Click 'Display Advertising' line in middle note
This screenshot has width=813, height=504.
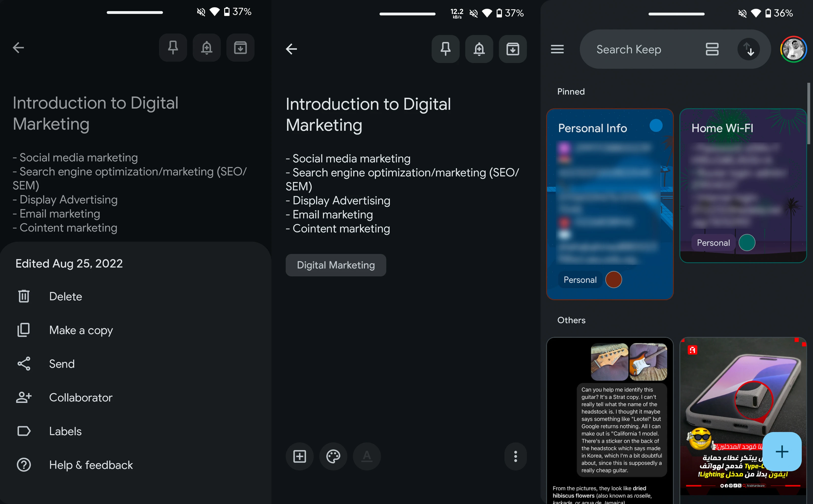(338, 201)
